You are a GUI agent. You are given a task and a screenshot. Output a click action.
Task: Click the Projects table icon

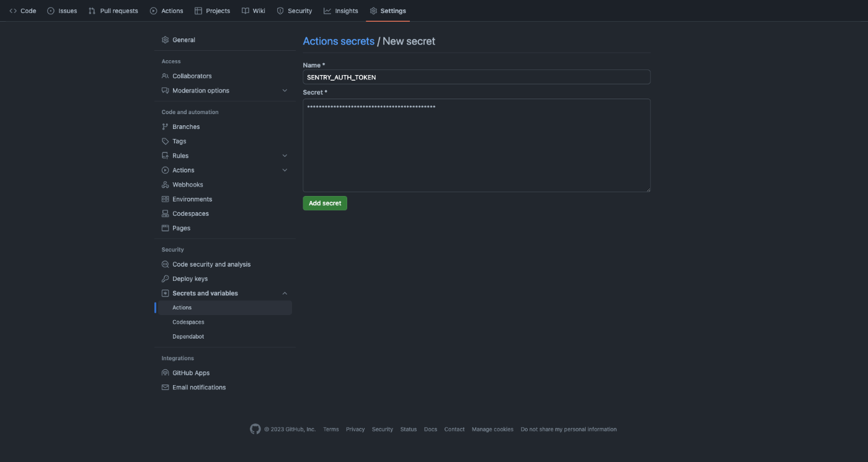click(198, 11)
